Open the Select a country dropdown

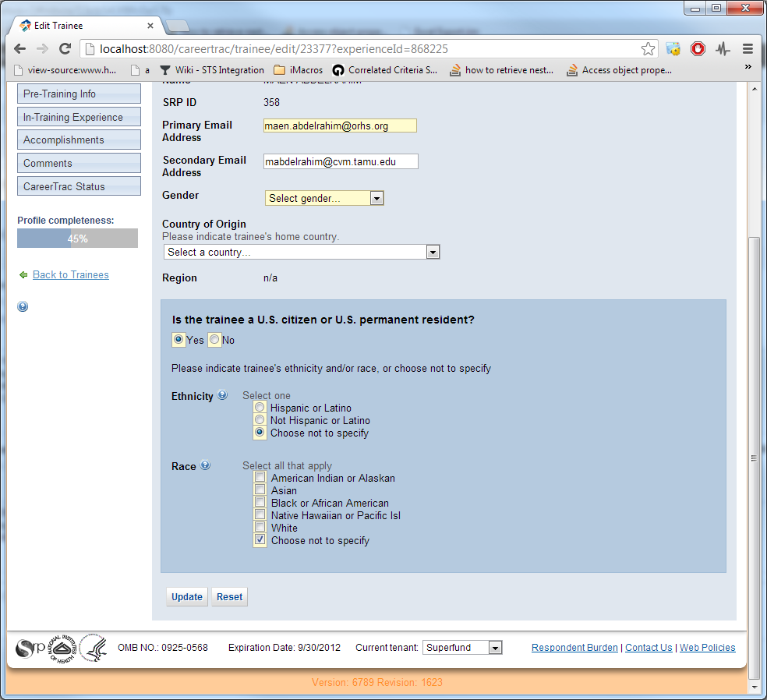[302, 252]
